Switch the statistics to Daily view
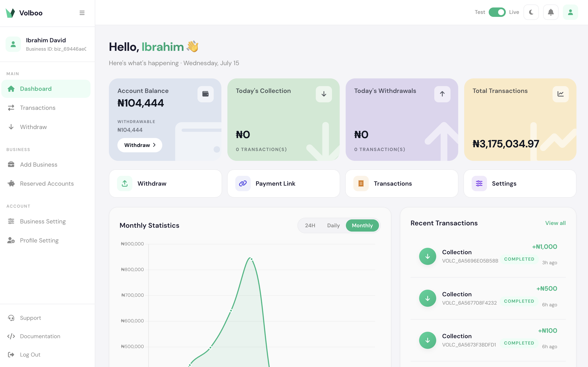The image size is (588, 367). [333, 226]
